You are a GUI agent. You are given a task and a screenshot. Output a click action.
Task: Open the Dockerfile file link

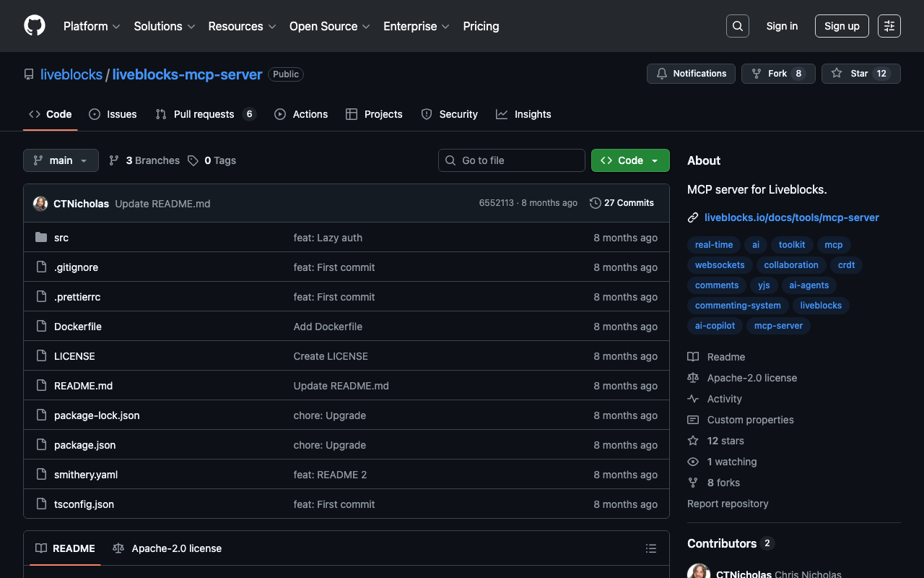[78, 327]
